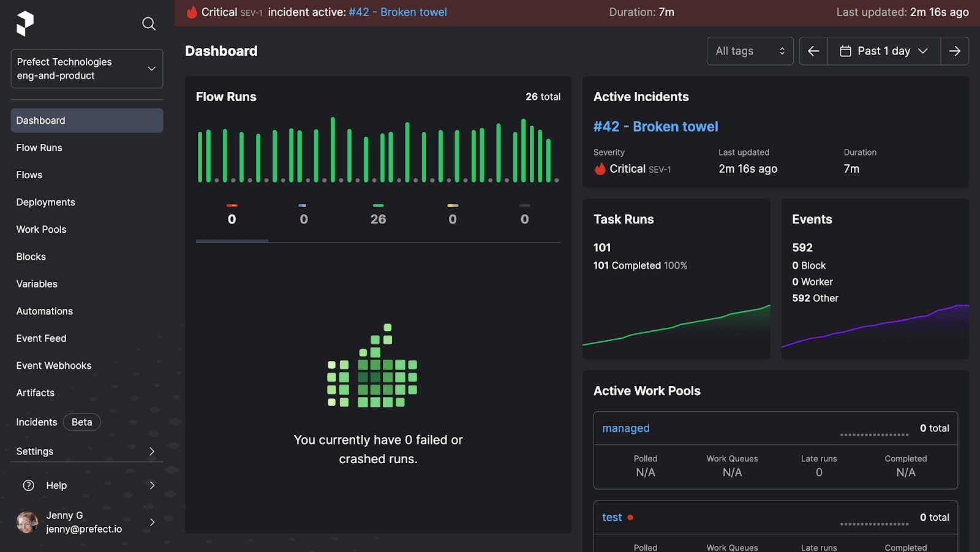Image resolution: width=980 pixels, height=552 pixels.
Task: Open the managed work pool link
Action: [625, 428]
